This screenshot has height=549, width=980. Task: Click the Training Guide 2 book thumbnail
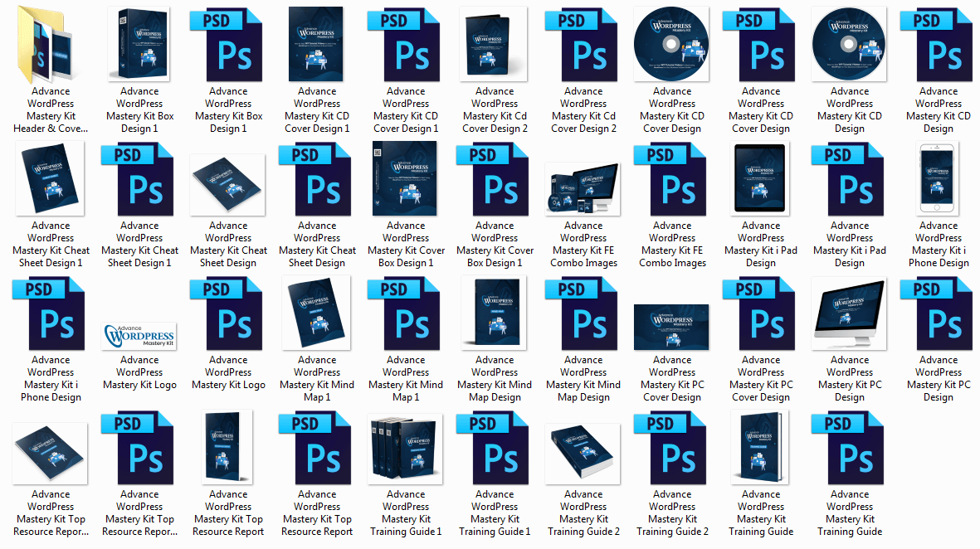pyautogui.click(x=583, y=454)
